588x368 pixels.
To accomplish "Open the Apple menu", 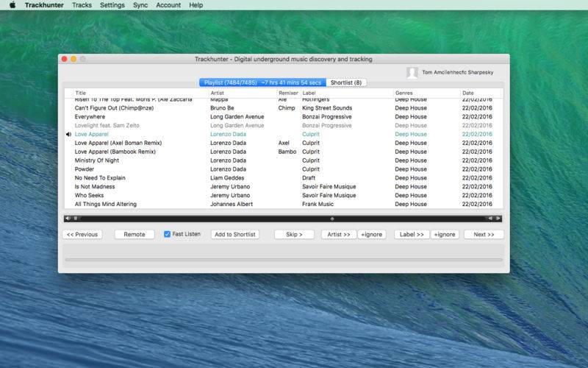I will pyautogui.click(x=12, y=5).
